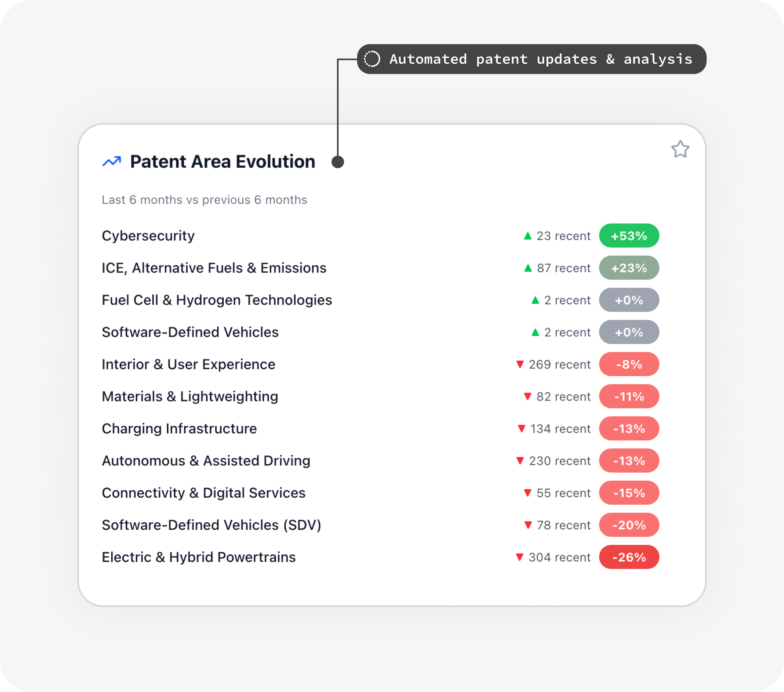The height and width of the screenshot is (692, 784).
Task: Select Fuel Cell & Hydrogen Technologies
Action: (x=217, y=300)
